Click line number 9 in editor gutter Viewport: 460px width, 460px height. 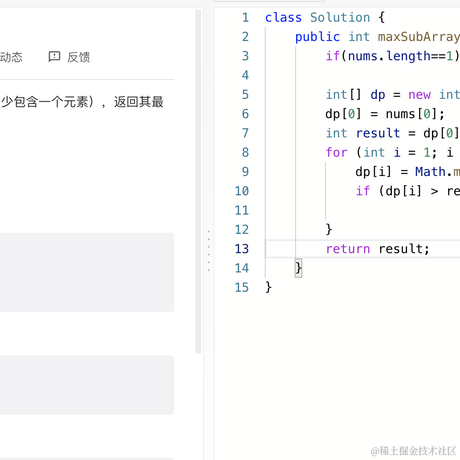pos(245,172)
